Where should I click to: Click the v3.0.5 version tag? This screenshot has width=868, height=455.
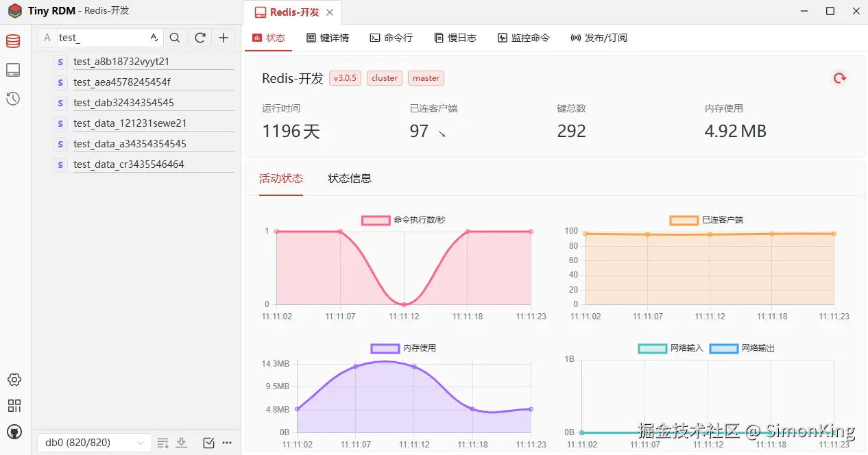tap(345, 78)
